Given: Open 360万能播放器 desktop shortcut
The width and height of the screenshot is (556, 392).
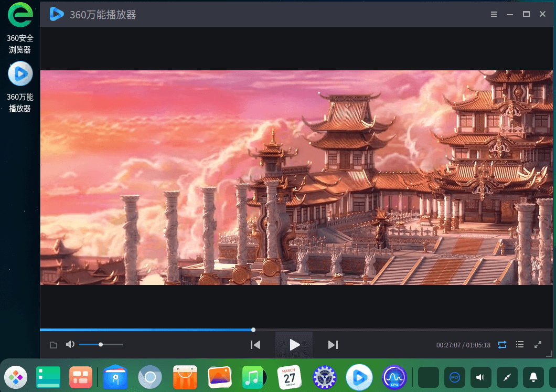Looking at the screenshot, I should tap(20, 87).
